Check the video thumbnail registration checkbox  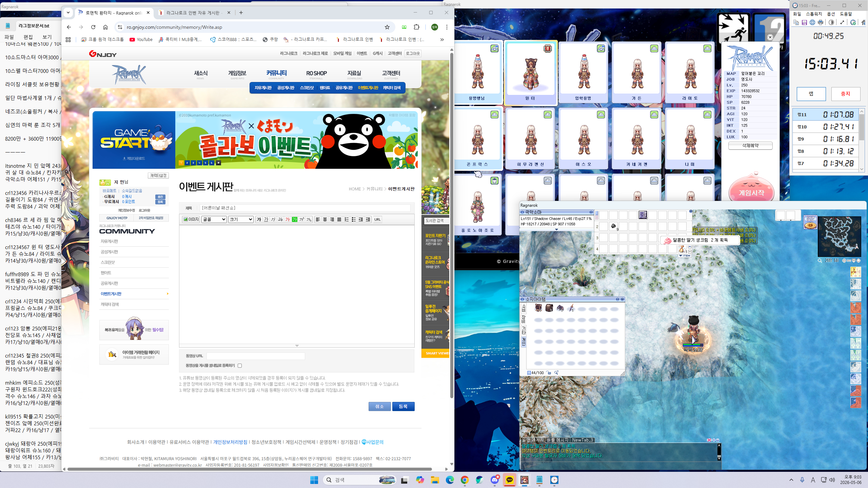(x=240, y=366)
